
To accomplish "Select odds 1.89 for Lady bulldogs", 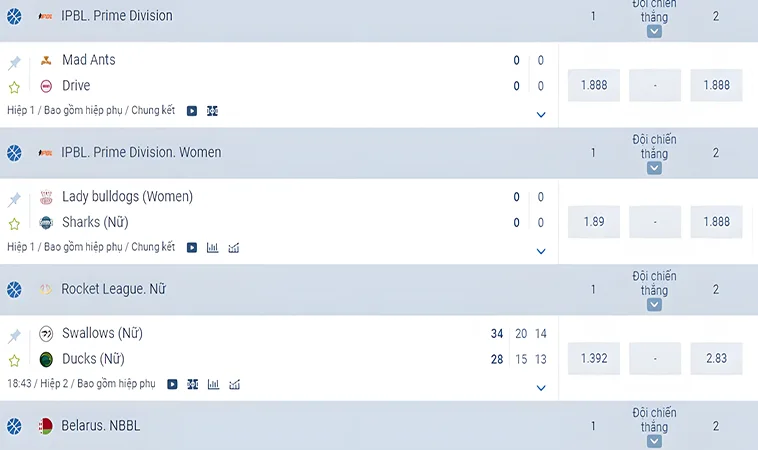I will [x=594, y=222].
